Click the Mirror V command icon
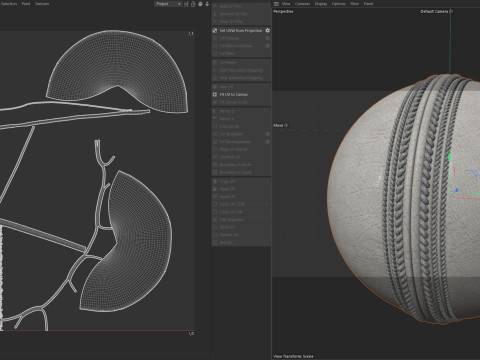The image size is (480, 360). point(215,118)
